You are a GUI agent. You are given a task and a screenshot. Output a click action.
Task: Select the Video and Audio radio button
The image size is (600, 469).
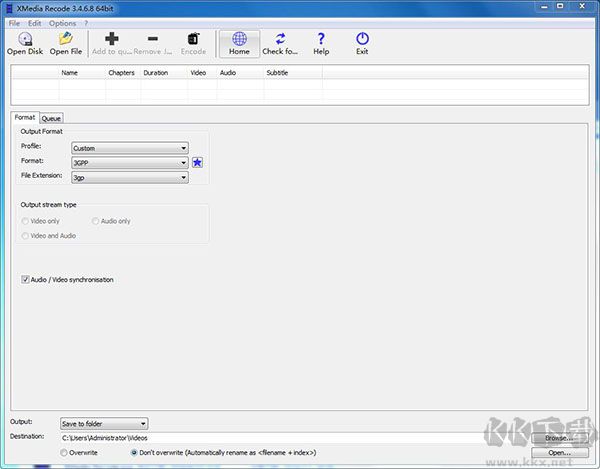(25, 236)
